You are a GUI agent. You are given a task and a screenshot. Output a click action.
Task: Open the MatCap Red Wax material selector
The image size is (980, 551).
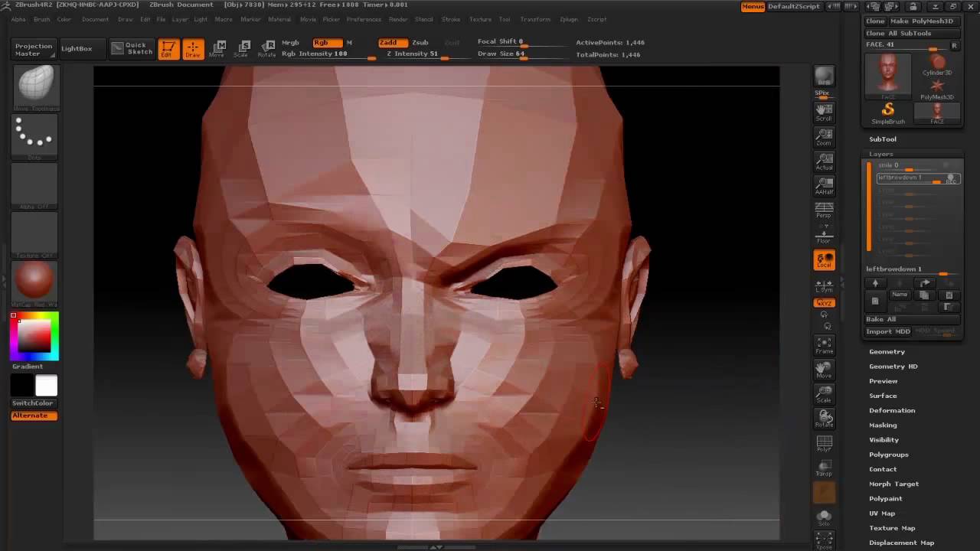tap(34, 284)
